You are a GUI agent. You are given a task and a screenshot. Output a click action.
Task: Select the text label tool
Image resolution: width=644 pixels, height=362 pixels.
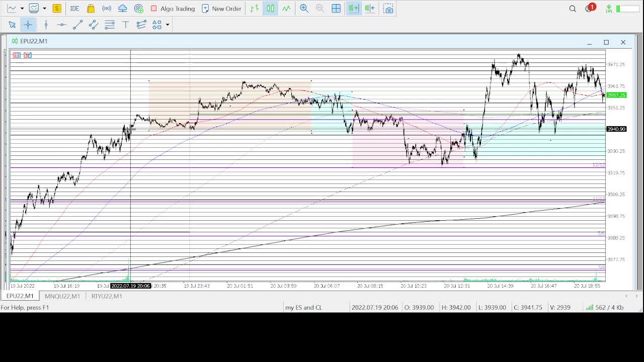tap(126, 25)
